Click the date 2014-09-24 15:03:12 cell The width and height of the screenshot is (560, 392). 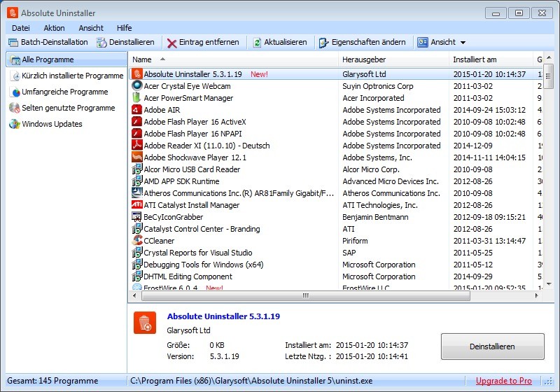tap(489, 110)
